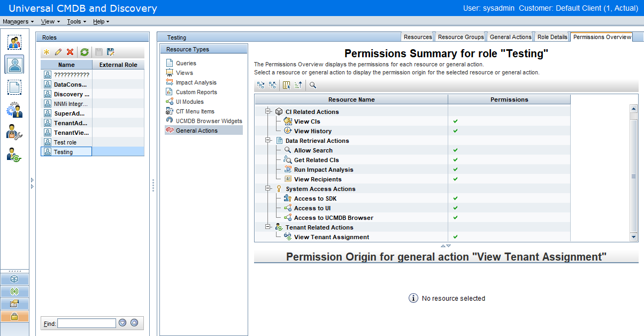Collapse all nodes in the permissions tree toolbar
Screen dimensions: 644x336
[272, 85]
